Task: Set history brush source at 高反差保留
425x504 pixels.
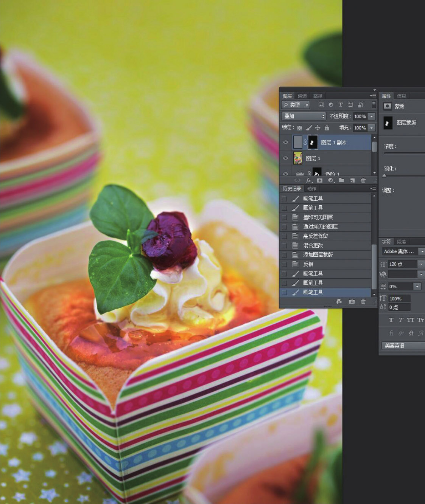Action: click(284, 236)
